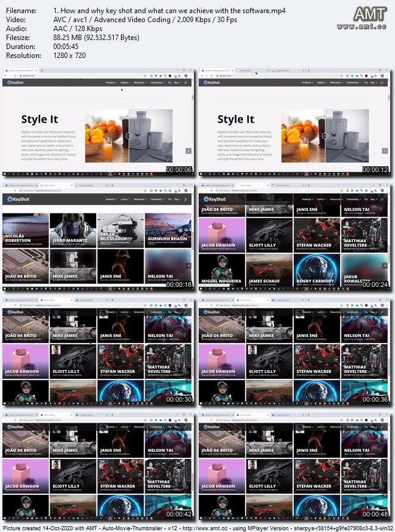The height and width of the screenshot is (532, 395).
Task: Open Jakub Kowalczyk tile in the 00:00:24 frame
Action: [x=364, y=270]
